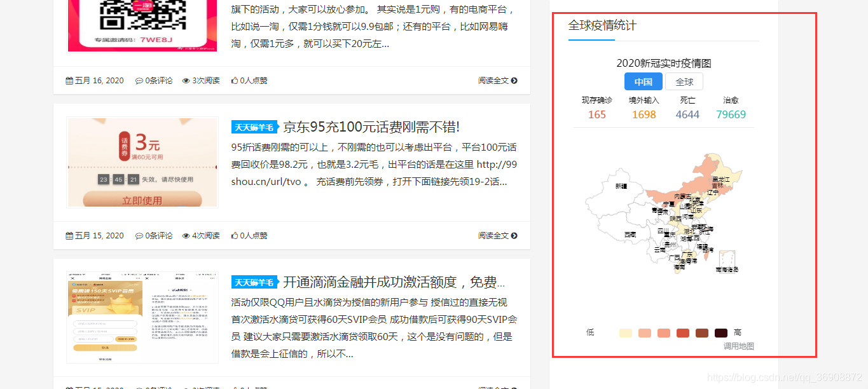Select lightest yellow legend swatch
Screen dimensions: 868x389
pyautogui.click(x=626, y=333)
